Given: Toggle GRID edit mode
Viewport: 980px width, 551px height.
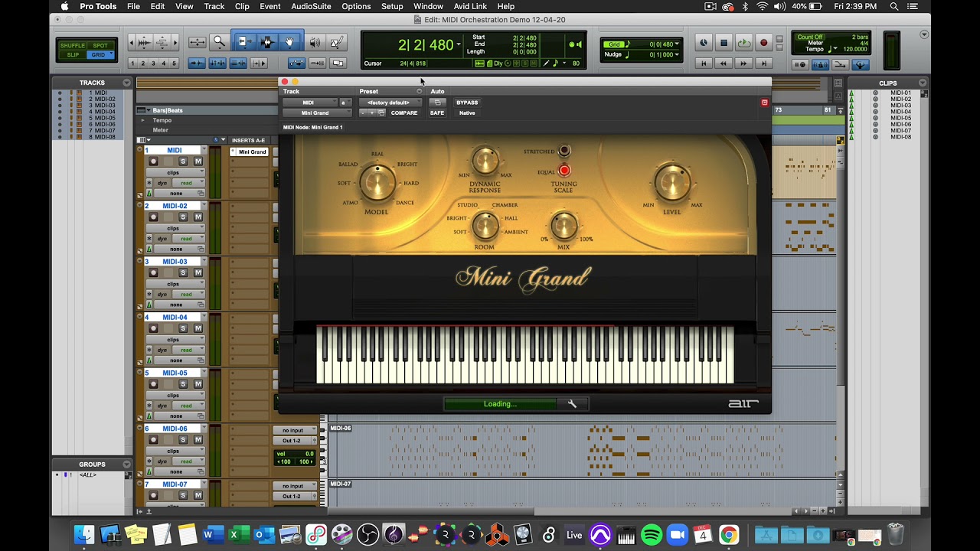Looking at the screenshot, I should 99,55.
